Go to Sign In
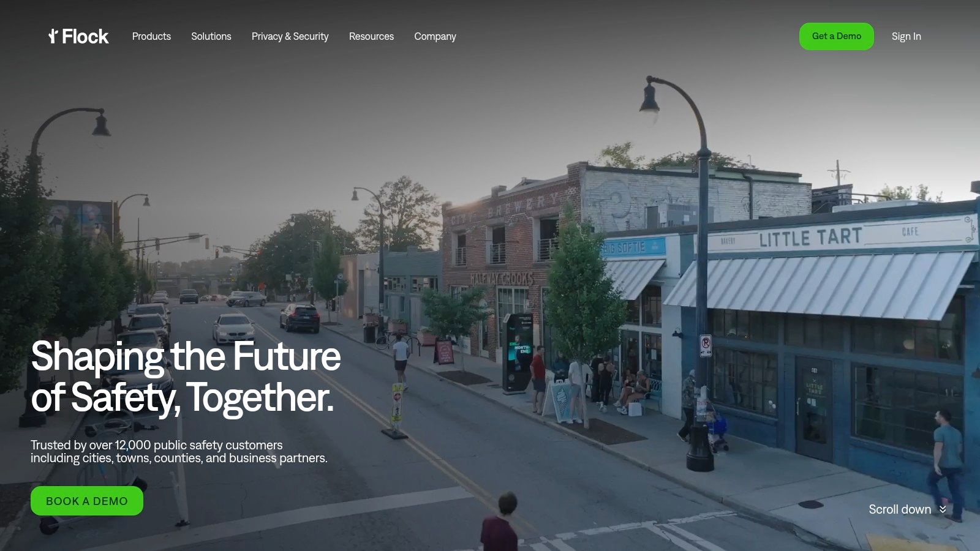Image resolution: width=980 pixels, height=551 pixels. pos(906,36)
